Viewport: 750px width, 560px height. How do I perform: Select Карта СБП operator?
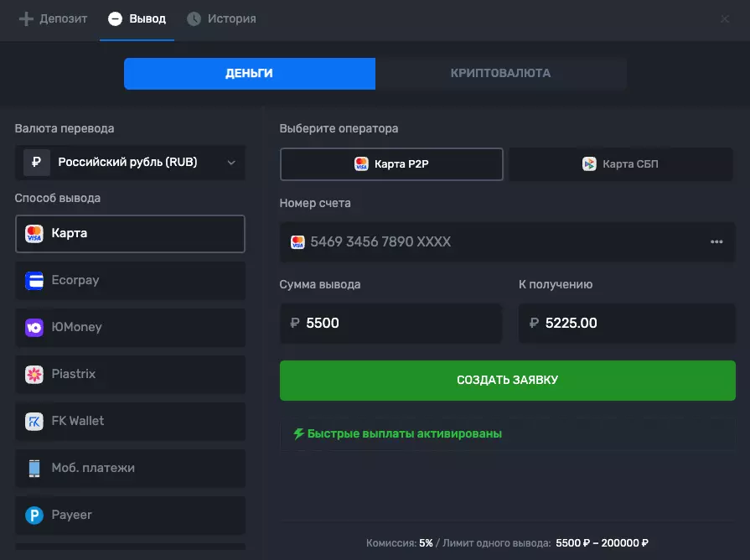(620, 164)
